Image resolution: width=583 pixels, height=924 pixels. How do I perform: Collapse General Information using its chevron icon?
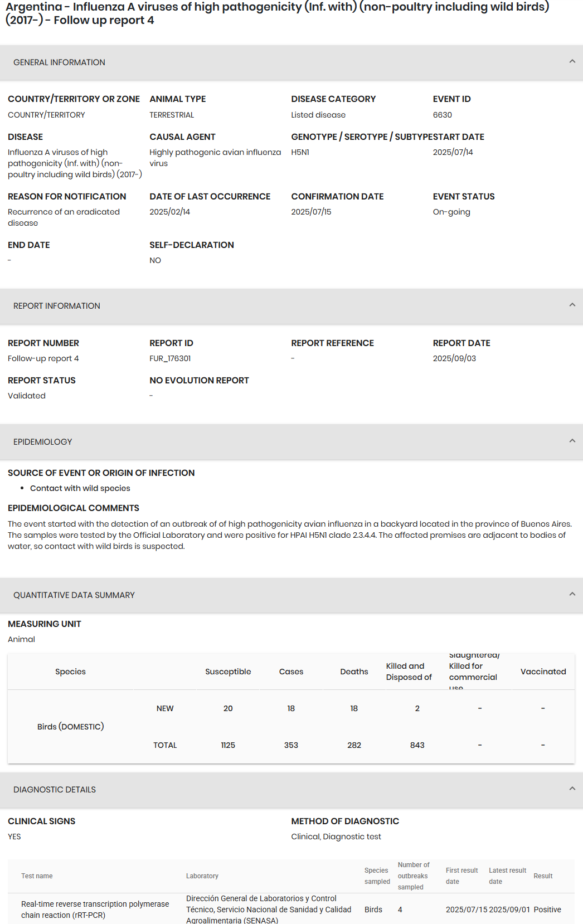(572, 61)
